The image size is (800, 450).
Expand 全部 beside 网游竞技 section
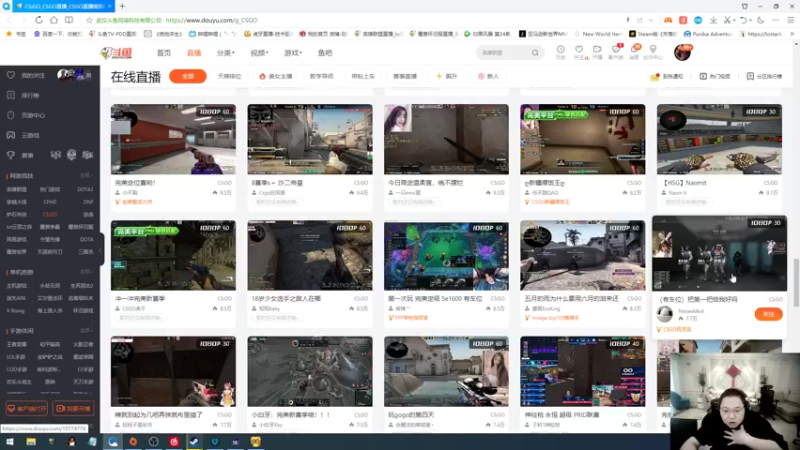(85, 176)
